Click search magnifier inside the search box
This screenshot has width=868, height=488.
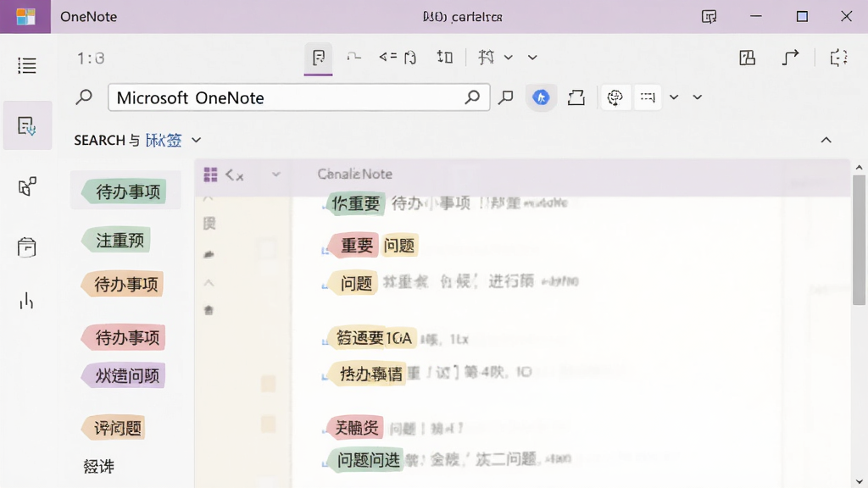point(472,97)
